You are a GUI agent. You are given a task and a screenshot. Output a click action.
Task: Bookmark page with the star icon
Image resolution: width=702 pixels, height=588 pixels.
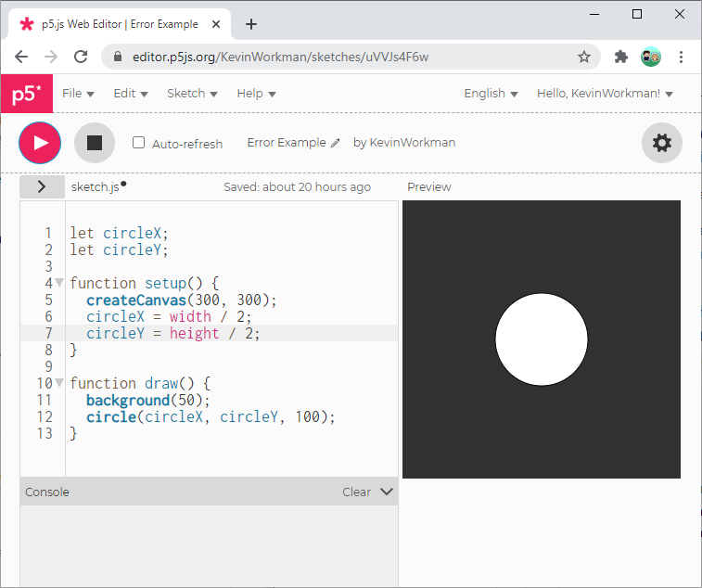[x=584, y=57]
